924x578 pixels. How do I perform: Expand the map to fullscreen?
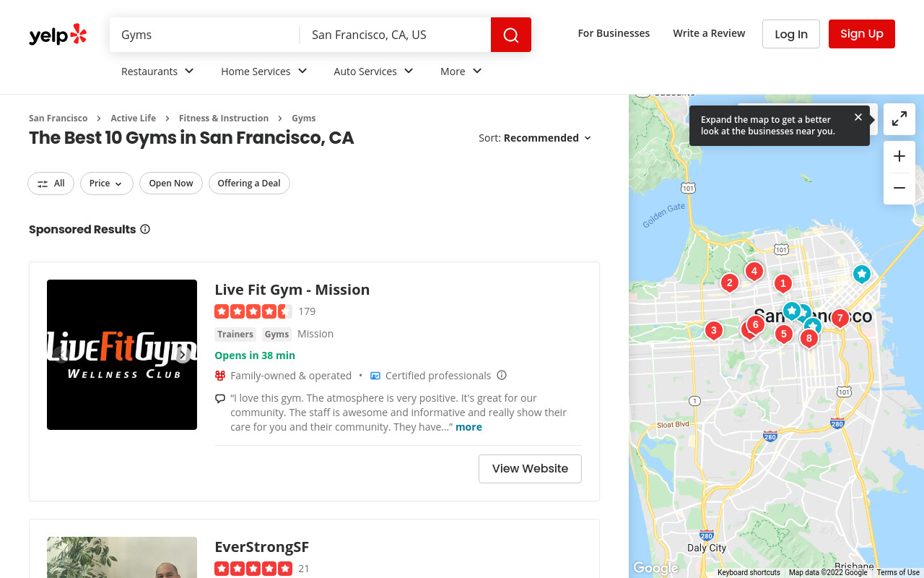click(x=899, y=119)
